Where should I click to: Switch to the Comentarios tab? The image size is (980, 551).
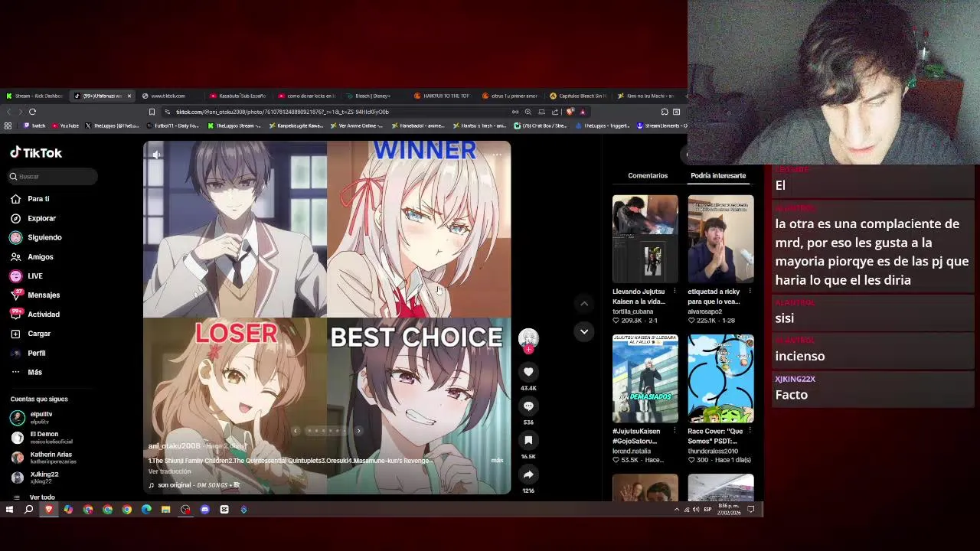click(x=648, y=176)
